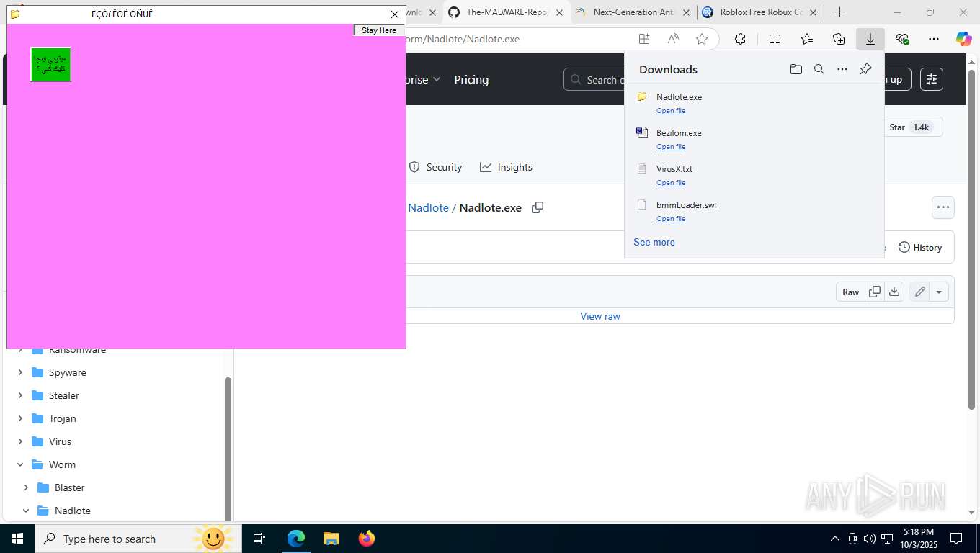Screen dimensions: 980x553
Task: Open file link under Bezilom.exe
Action: coord(671,147)
